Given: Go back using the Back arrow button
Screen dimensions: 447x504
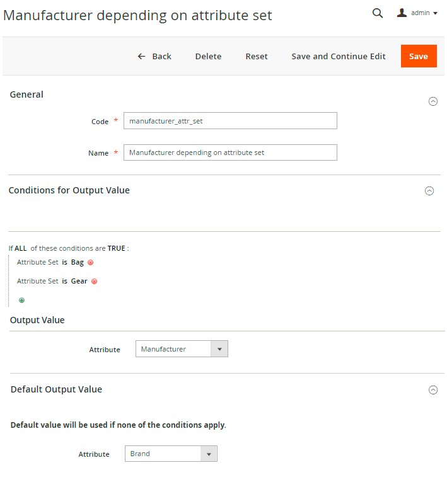Looking at the screenshot, I should 154,56.
